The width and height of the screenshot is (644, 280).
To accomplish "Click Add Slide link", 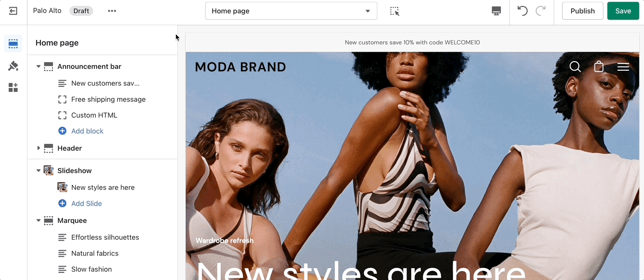I will click(86, 203).
